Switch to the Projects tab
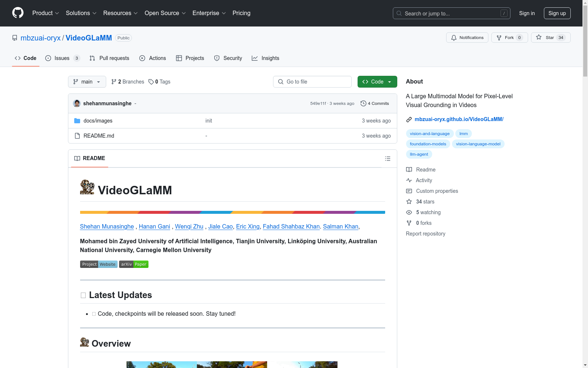Viewport: 588px width, 368px height. (190, 58)
